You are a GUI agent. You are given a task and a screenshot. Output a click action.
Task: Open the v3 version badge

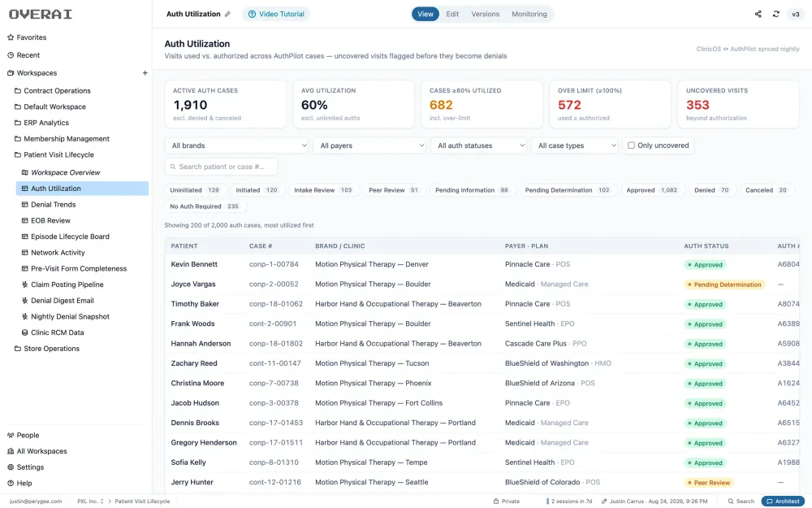(796, 14)
